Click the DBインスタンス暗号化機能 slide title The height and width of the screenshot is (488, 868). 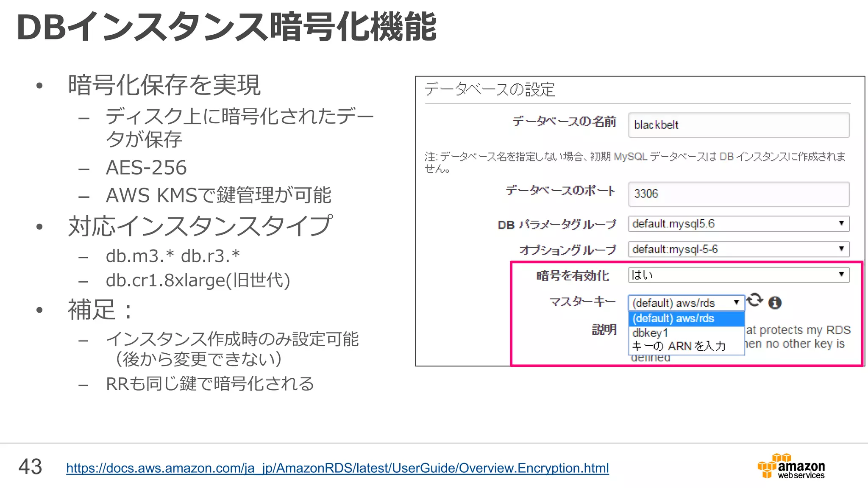pos(226,27)
